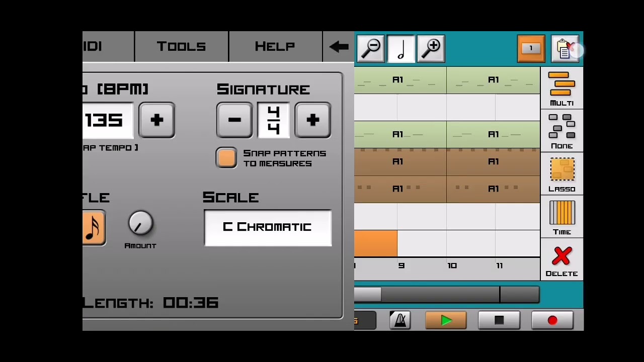Activate the Time selection tool
This screenshot has height=362, width=644.
tap(562, 217)
